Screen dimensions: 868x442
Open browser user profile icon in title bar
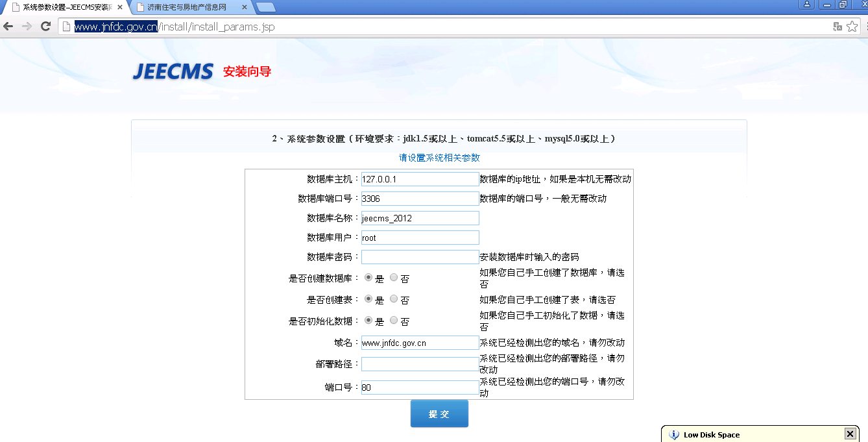(806, 5)
